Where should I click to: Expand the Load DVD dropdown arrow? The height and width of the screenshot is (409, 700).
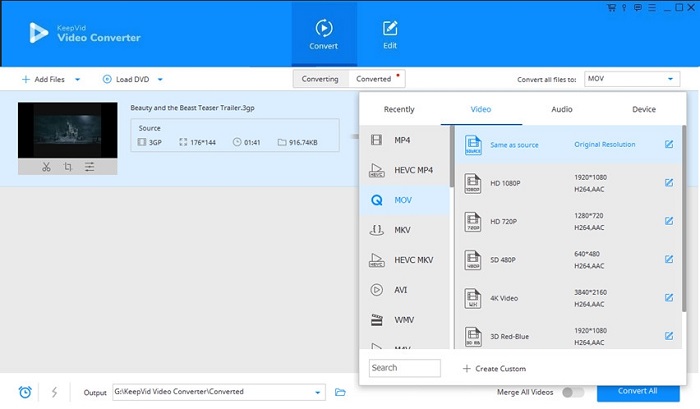point(159,79)
